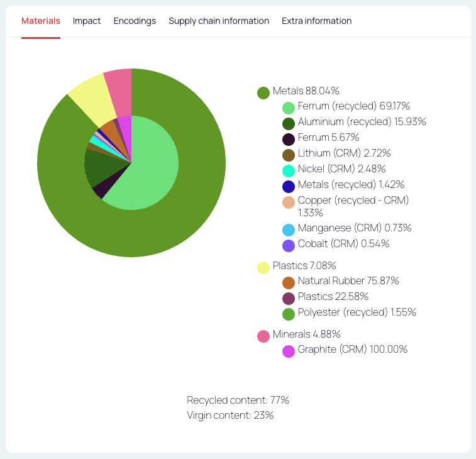This screenshot has height=459, width=476.
Task: Select the Nickel (CRM) legend swatch
Action: pos(289,170)
